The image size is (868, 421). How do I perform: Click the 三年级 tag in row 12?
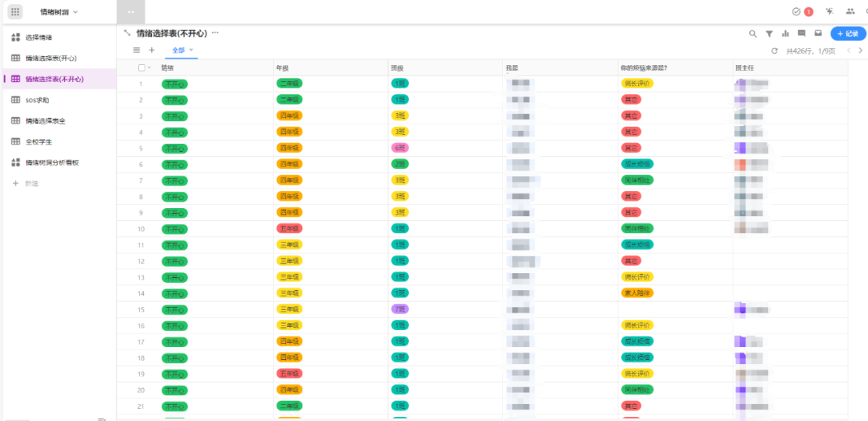tap(289, 261)
